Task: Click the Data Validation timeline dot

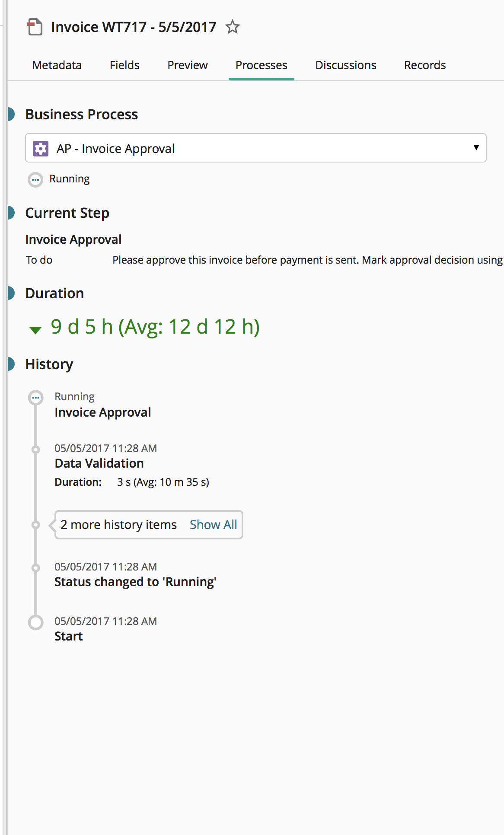Action: [x=36, y=449]
